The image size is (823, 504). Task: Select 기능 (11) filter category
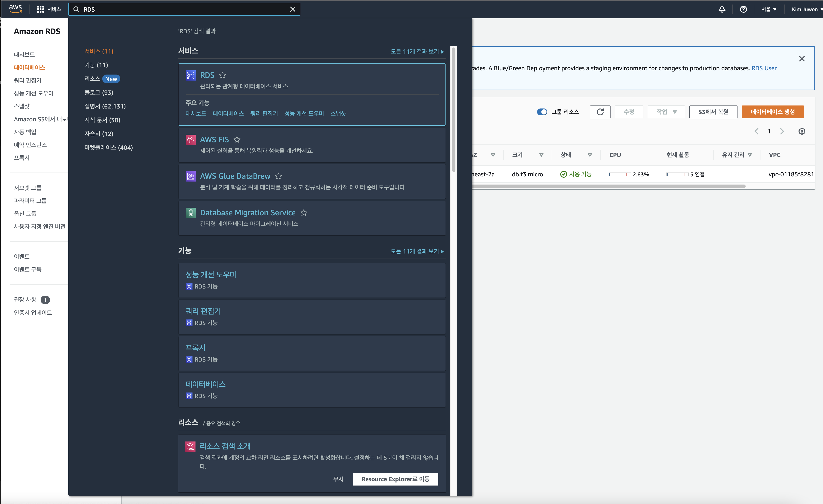point(96,65)
